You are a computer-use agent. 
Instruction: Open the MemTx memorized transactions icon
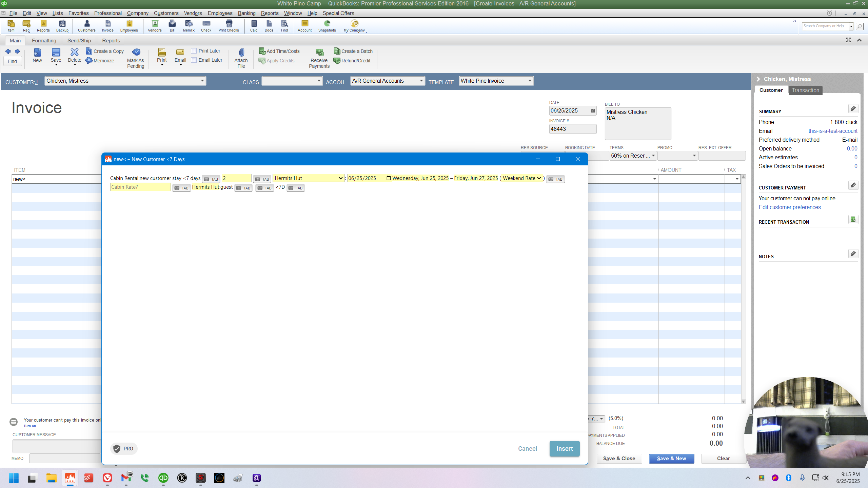(189, 26)
